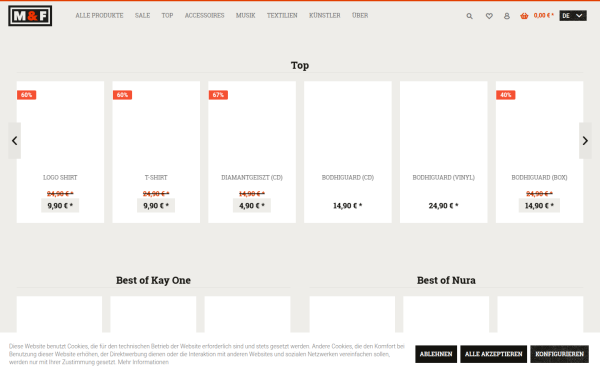The width and height of the screenshot is (600, 375).
Task: Click the Bodhiguard (CD) price 14,90 €
Action: pos(347,206)
